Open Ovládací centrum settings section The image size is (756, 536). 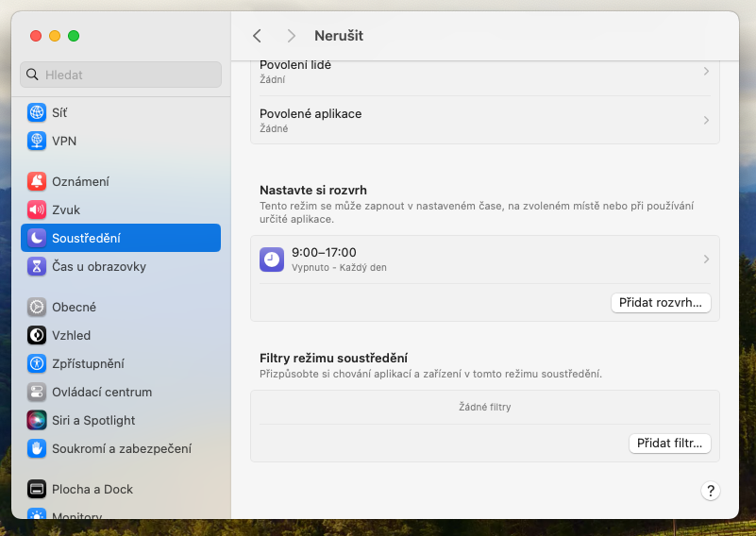[102, 392]
